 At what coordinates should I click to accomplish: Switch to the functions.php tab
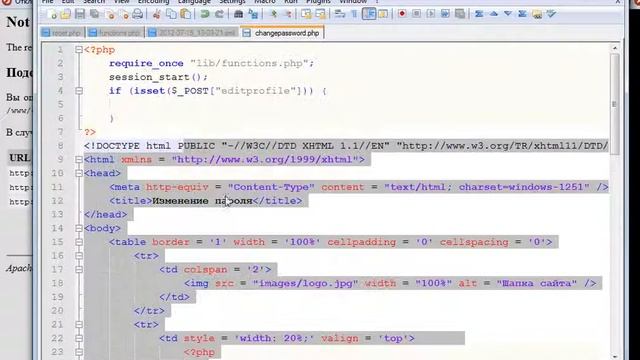pyautogui.click(x=115, y=33)
